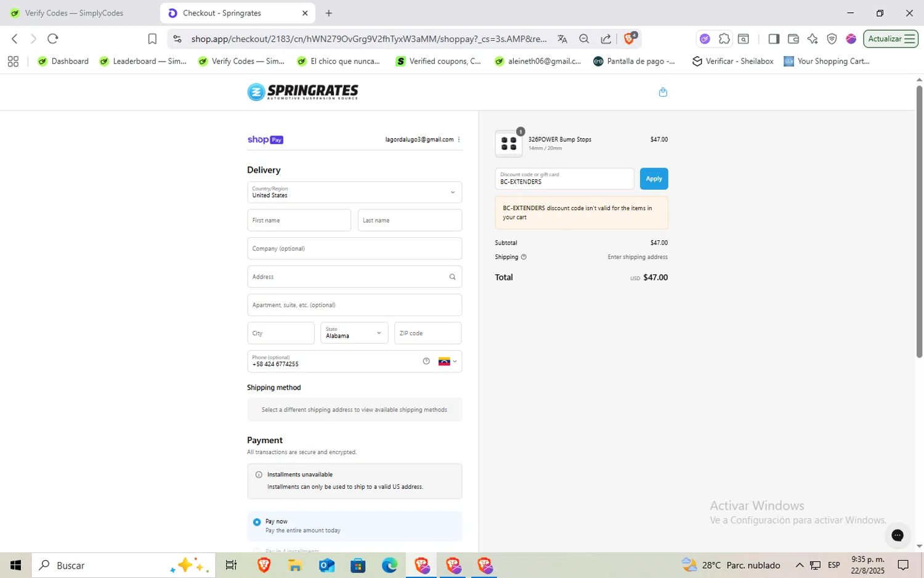
Task: Click the address search magnifier icon
Action: 452,277
